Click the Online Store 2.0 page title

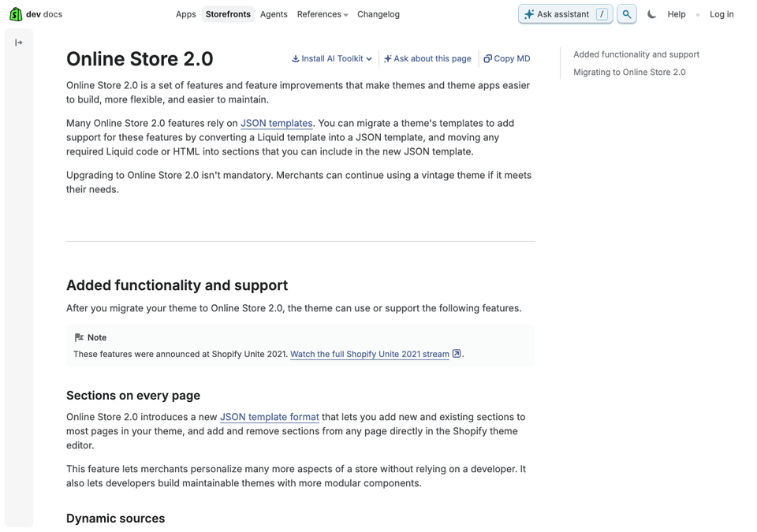(140, 59)
